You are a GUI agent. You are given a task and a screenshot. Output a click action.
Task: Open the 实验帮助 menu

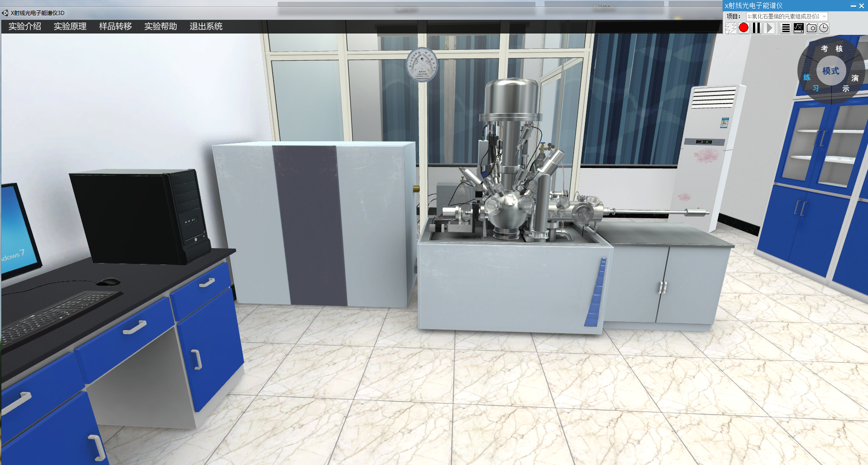161,26
